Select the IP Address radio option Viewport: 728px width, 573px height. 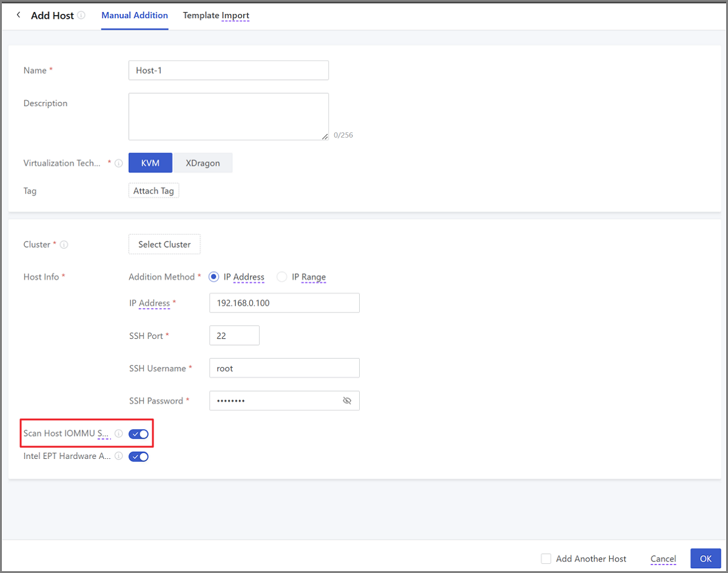(214, 277)
